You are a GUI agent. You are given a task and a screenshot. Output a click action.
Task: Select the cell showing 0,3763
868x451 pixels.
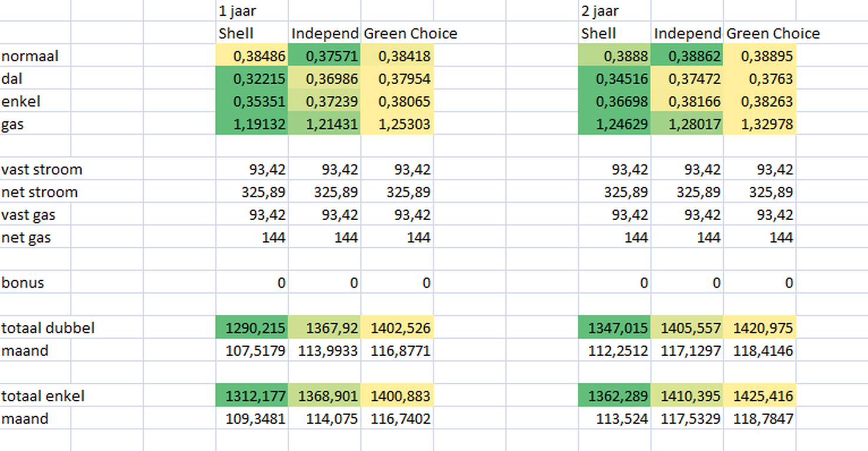click(x=760, y=78)
